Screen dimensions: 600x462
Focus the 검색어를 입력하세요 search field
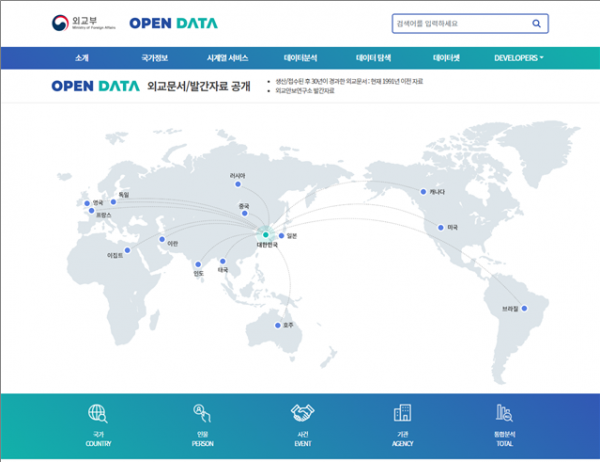tap(455, 23)
